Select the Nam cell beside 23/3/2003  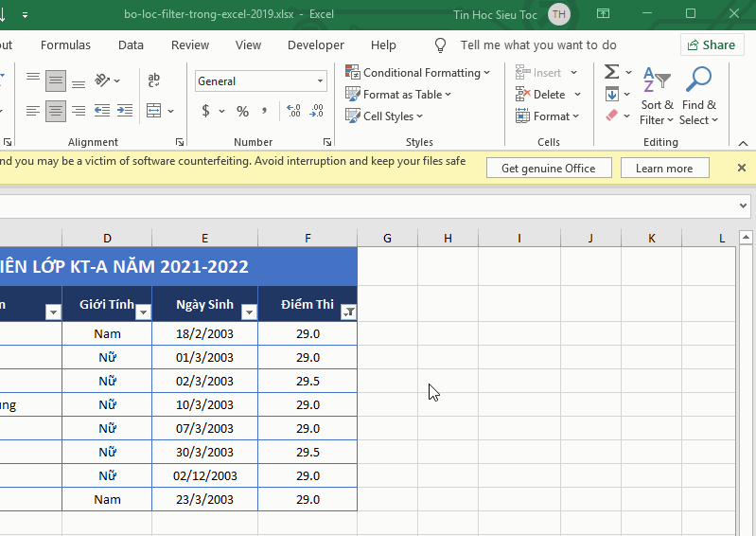(107, 499)
